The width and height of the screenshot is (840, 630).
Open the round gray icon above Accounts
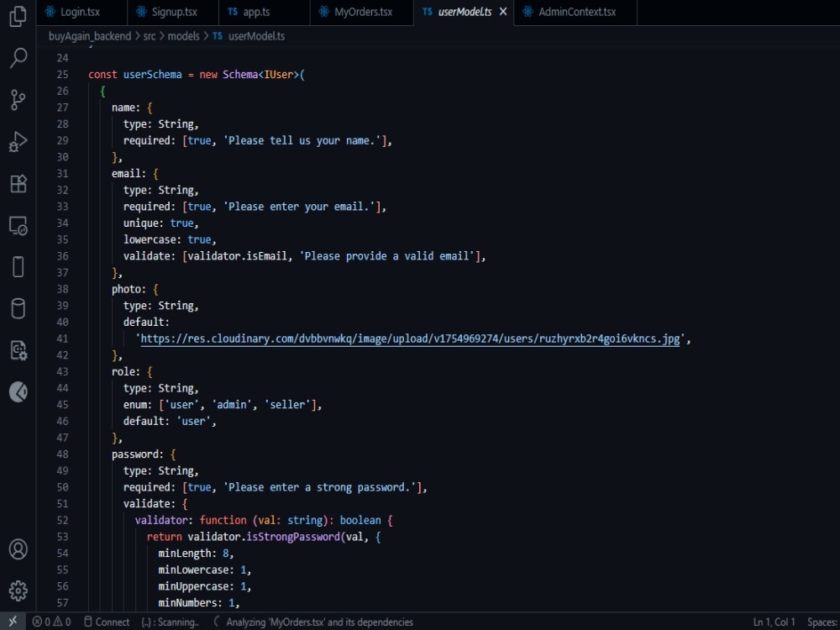click(x=18, y=392)
